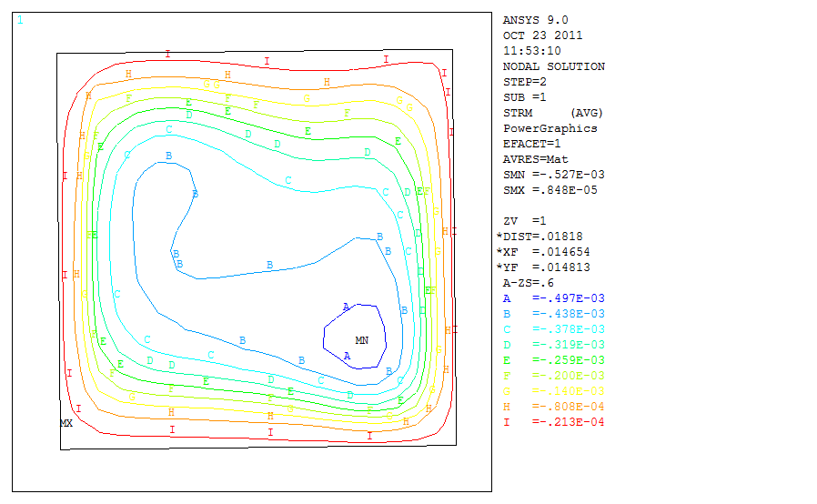This screenshot has height=504, width=817.
Task: Click the *DIST=.01818 value
Action: click(540, 237)
